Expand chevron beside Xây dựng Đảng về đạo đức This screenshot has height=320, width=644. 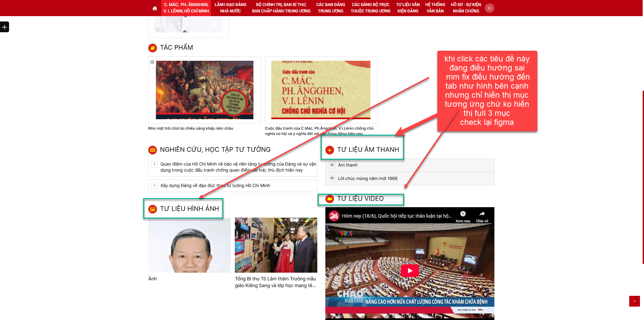coord(154,186)
